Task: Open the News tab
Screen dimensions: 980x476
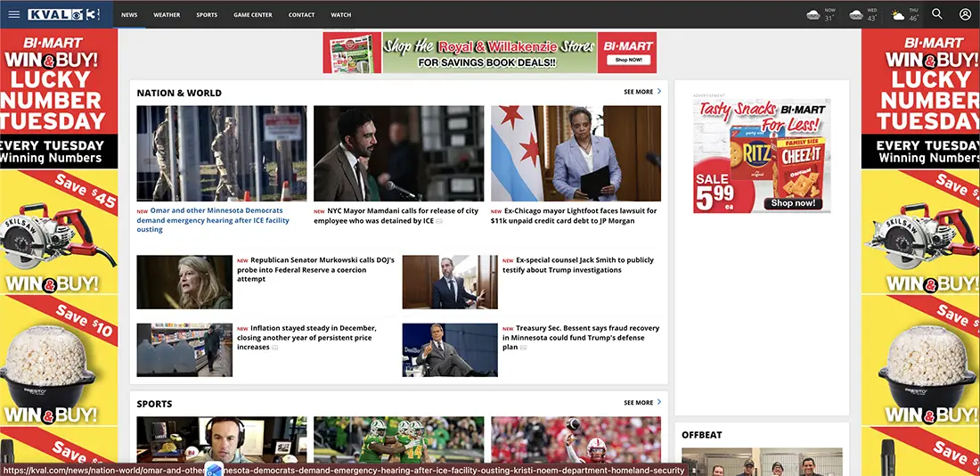Action: coord(129,14)
